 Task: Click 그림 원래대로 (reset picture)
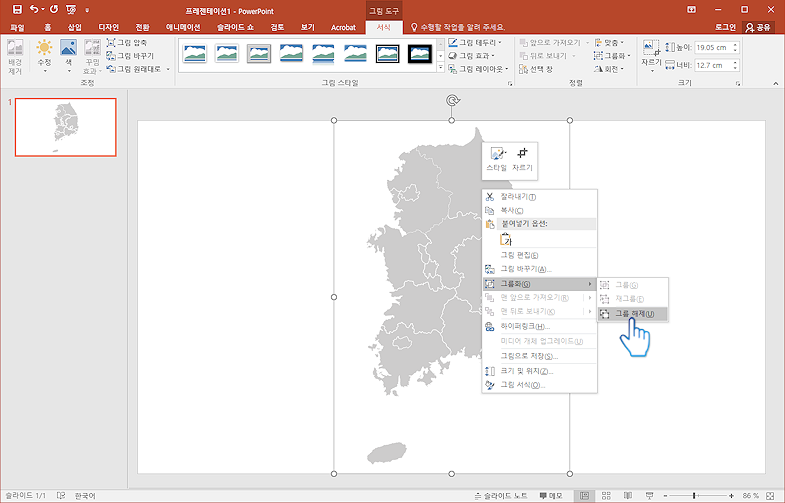pyautogui.click(x=138, y=69)
